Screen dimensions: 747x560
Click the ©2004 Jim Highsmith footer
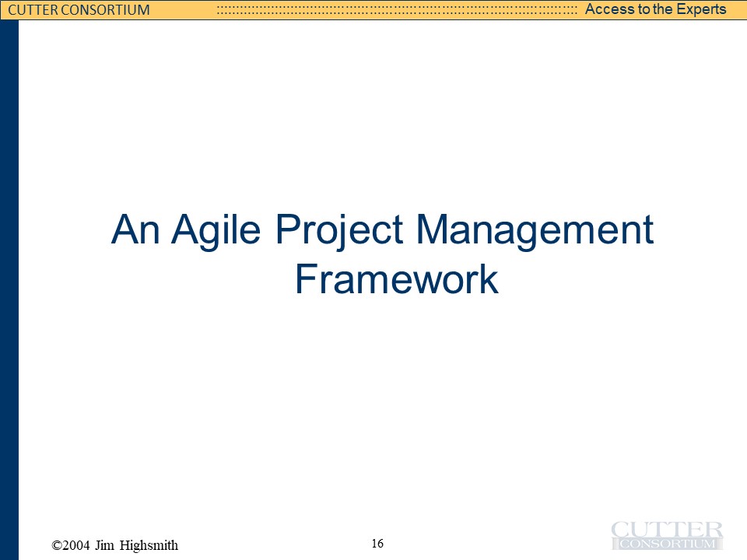click(x=115, y=545)
